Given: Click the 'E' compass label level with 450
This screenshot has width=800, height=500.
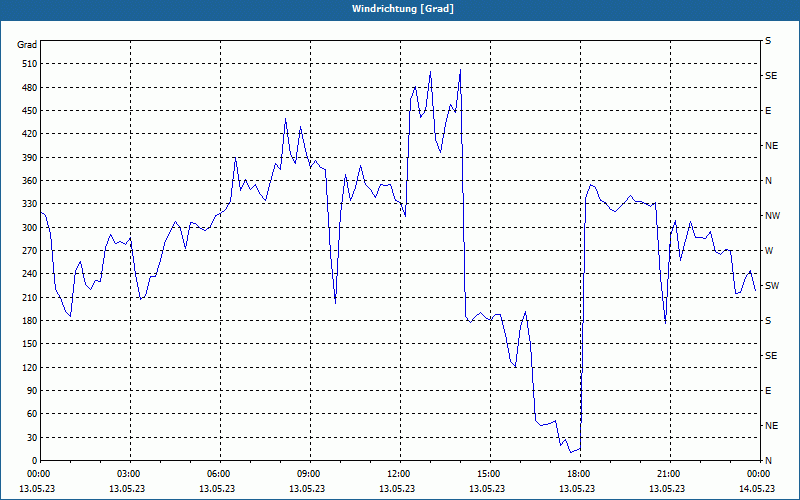Looking at the screenshot, I should tap(768, 111).
